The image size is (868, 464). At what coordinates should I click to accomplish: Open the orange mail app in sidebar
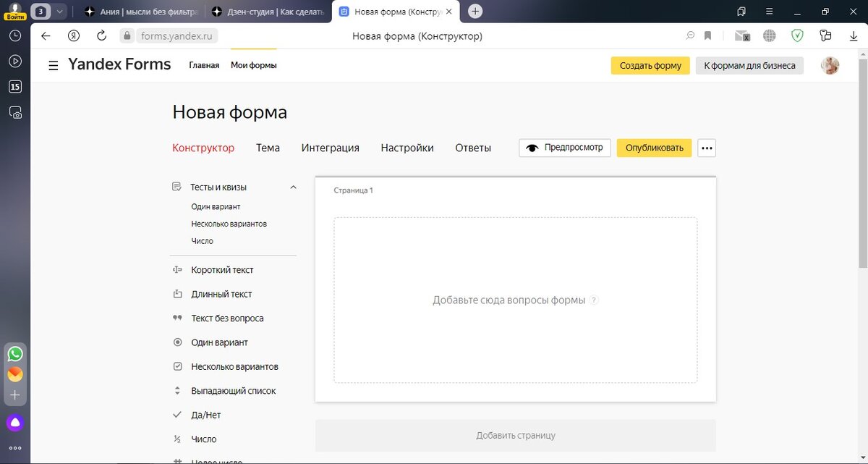15,375
